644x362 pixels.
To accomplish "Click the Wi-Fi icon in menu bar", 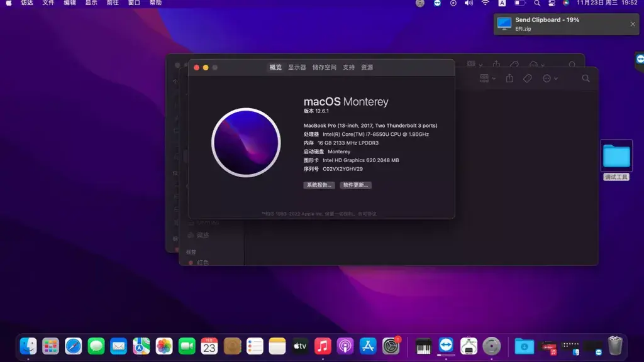I will point(485,3).
